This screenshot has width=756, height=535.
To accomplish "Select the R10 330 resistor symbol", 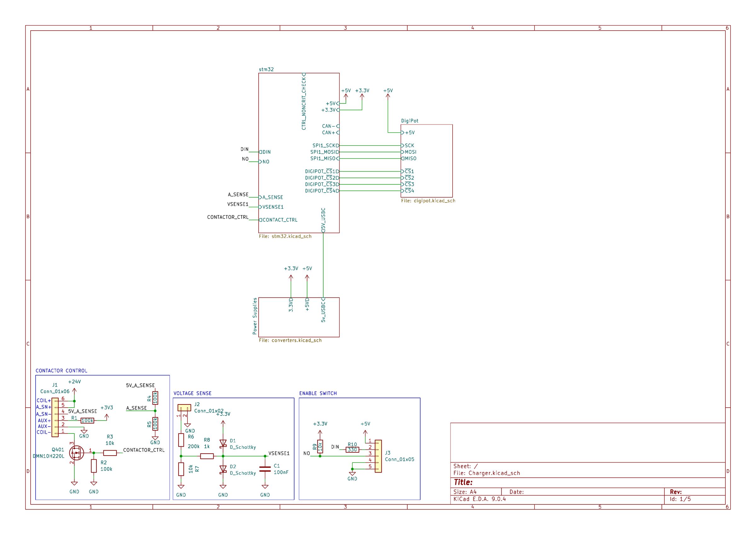I will 352,450.
